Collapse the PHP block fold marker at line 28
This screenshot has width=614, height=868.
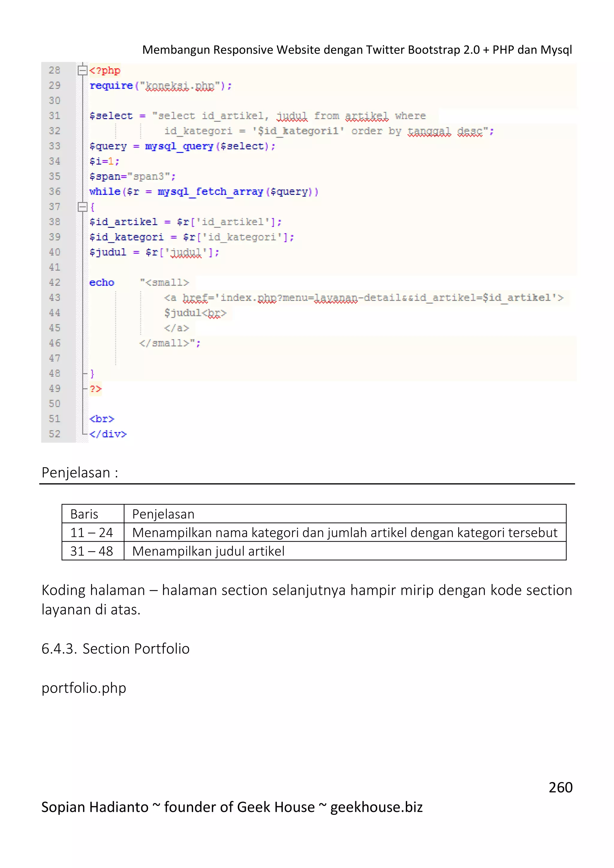[82, 70]
